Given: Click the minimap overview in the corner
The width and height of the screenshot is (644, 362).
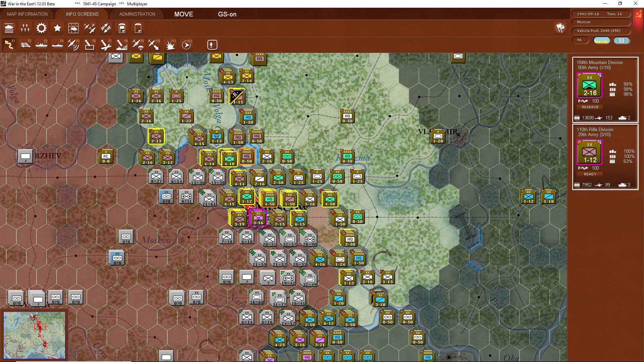Looking at the screenshot, I should tap(35, 335).
